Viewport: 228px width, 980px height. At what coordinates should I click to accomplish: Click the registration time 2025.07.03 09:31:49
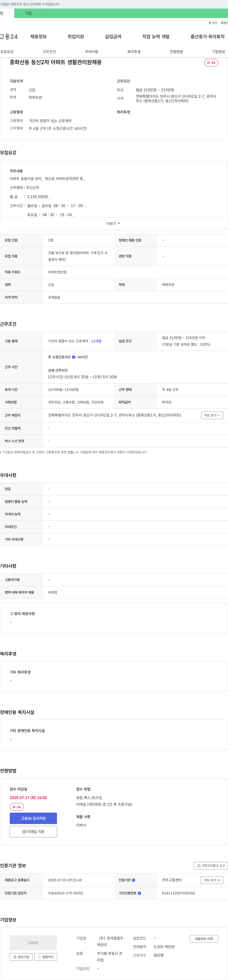pyautogui.click(x=65, y=880)
